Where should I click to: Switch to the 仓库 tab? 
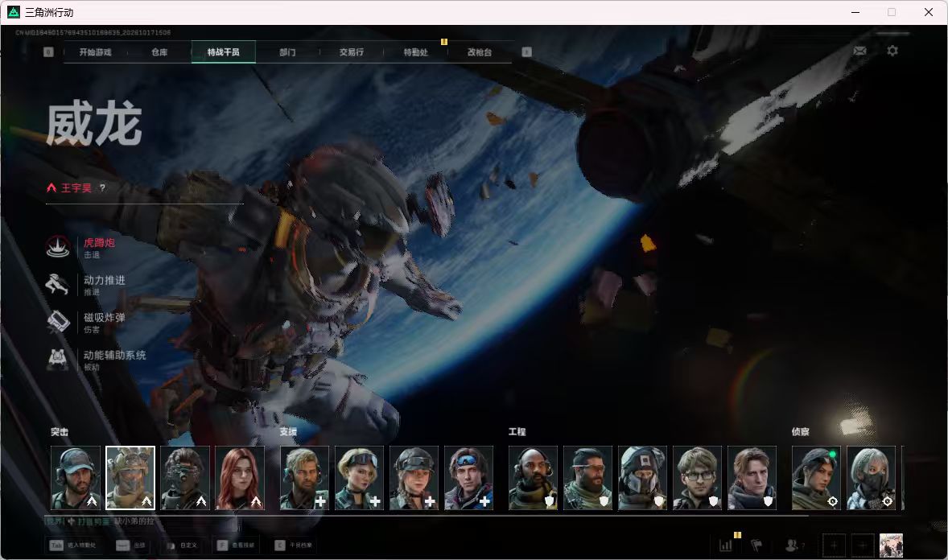pyautogui.click(x=159, y=52)
